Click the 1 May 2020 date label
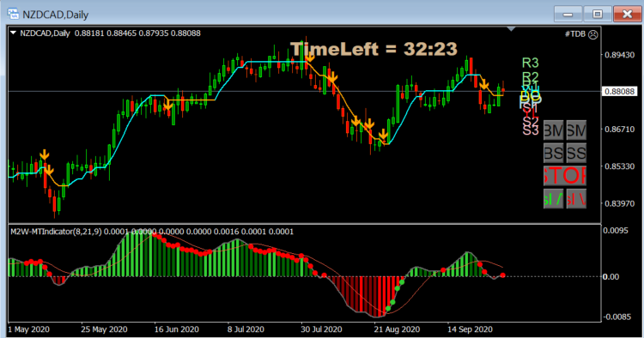Viewport: 644px width, 338px height. (x=28, y=329)
